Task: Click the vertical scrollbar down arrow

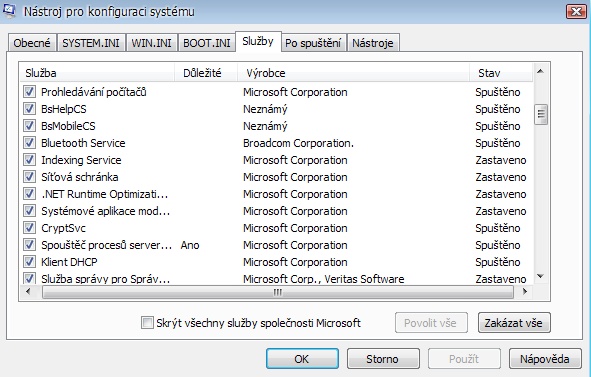Action: click(540, 276)
